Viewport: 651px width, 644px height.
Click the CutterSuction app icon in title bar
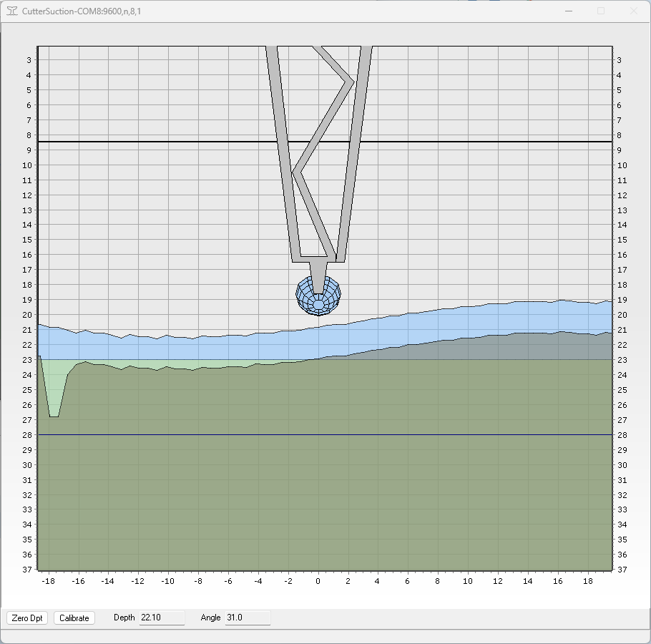[x=12, y=11]
